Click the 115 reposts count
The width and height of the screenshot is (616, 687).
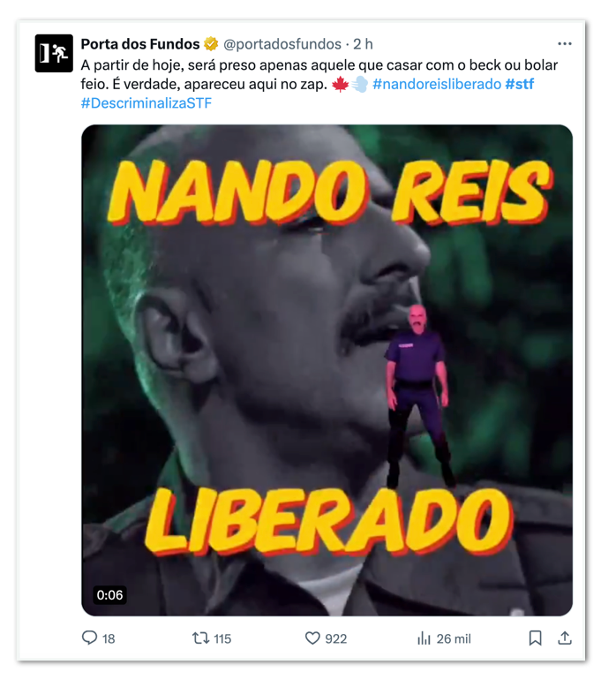coord(222,638)
